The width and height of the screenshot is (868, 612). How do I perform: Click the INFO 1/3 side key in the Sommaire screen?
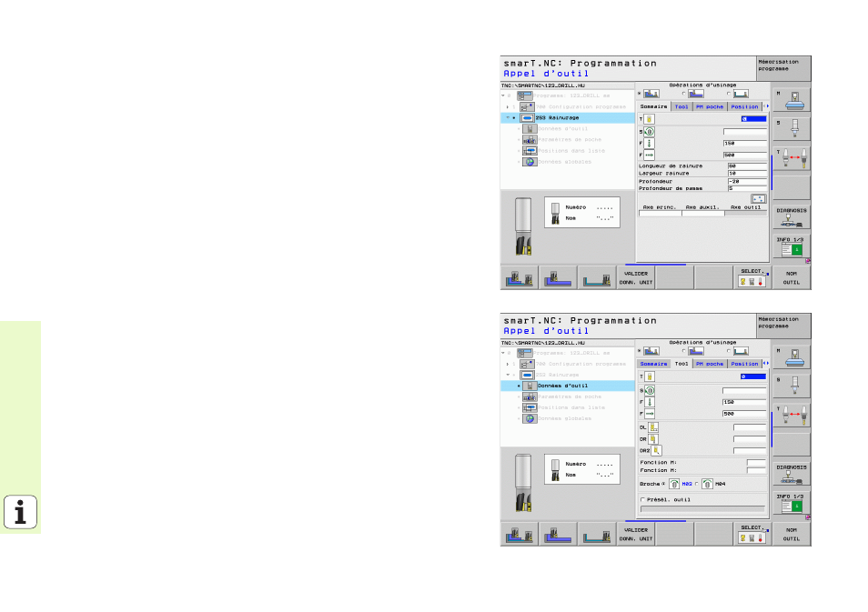pos(792,246)
